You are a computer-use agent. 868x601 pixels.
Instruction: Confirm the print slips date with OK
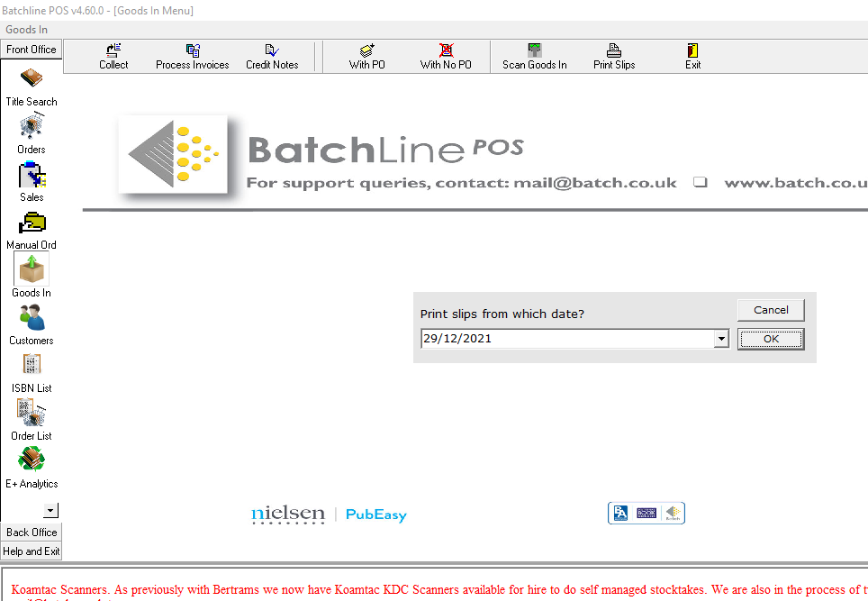tap(771, 339)
